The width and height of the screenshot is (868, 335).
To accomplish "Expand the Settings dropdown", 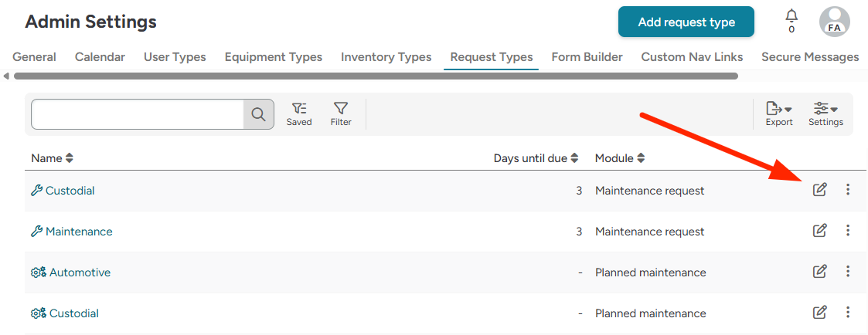I will coord(825,113).
